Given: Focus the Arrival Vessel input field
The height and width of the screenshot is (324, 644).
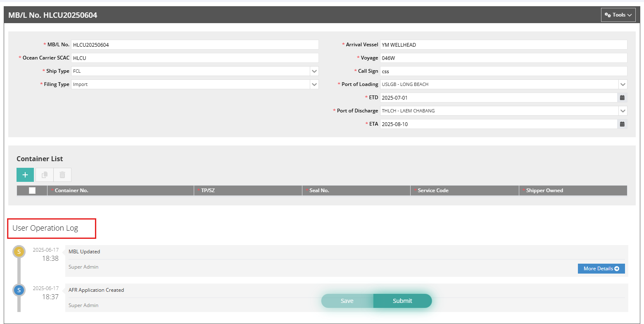Looking at the screenshot, I should [x=503, y=45].
